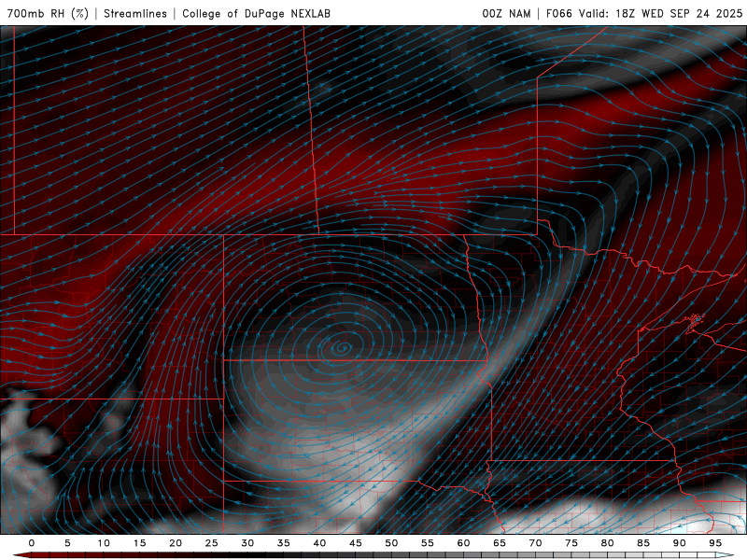
Task: Click the color scale label "5"
Action: (x=67, y=543)
